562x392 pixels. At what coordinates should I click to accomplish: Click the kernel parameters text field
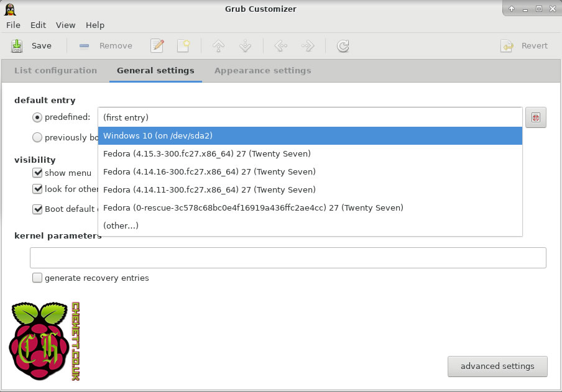[x=288, y=257]
